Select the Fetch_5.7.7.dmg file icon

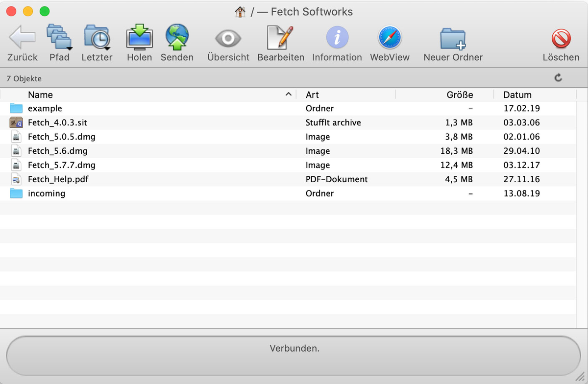click(x=17, y=165)
